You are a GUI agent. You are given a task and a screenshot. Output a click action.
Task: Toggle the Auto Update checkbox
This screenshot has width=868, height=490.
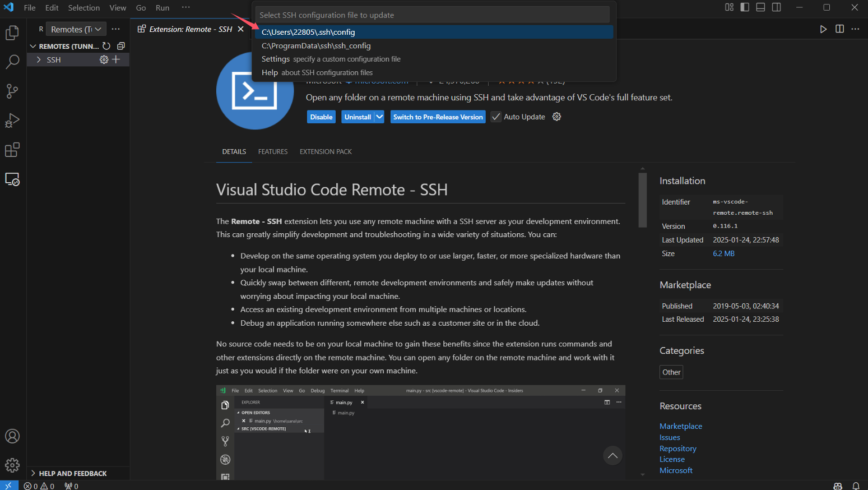[x=496, y=117]
